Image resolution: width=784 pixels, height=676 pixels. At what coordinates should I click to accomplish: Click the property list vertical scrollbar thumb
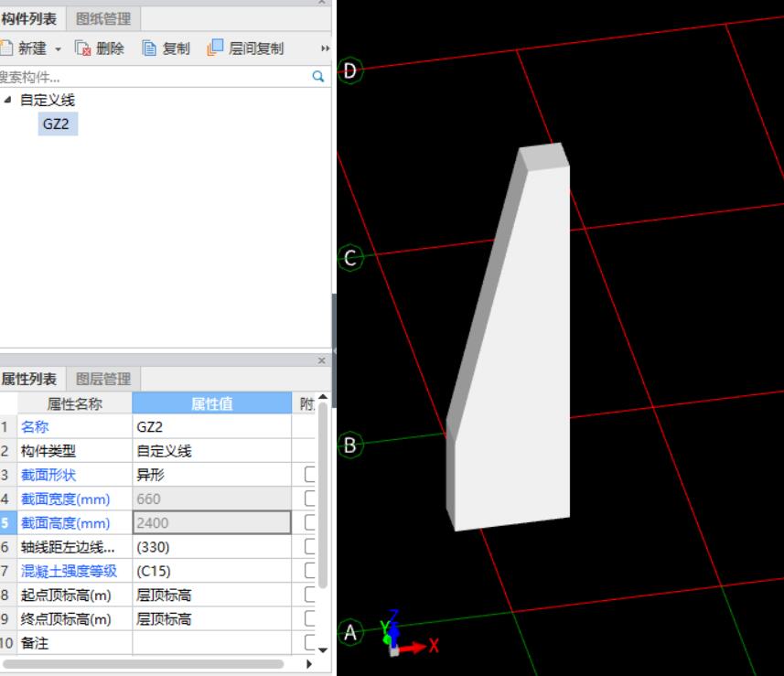tap(323, 495)
